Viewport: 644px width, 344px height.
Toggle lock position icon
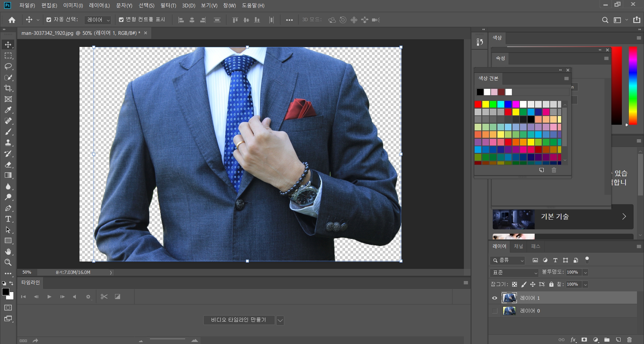pos(533,284)
